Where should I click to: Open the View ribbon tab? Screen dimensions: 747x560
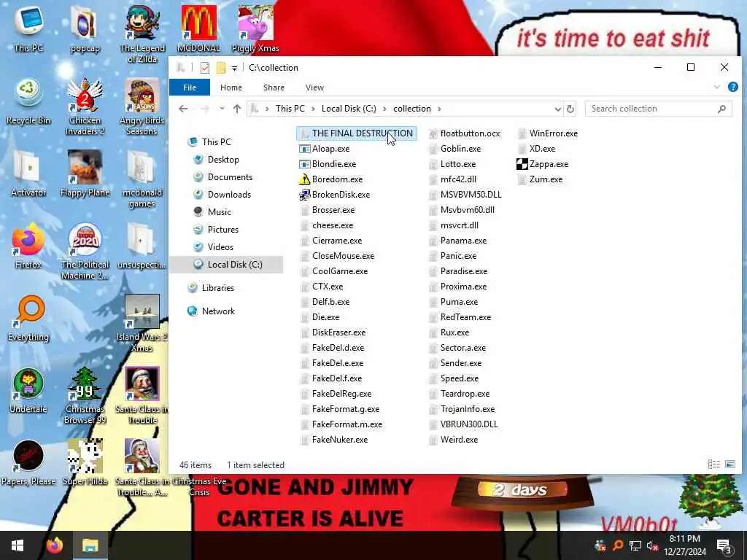tap(314, 87)
